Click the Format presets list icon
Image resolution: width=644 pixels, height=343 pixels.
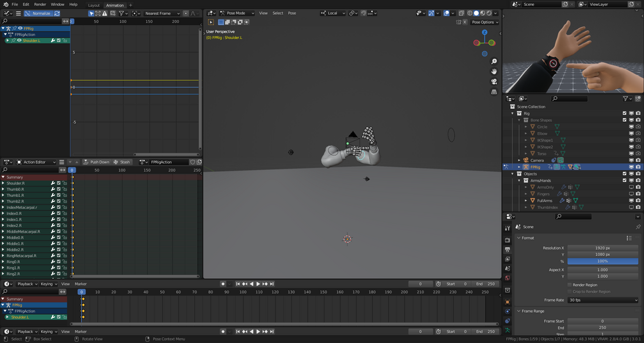[629, 238]
